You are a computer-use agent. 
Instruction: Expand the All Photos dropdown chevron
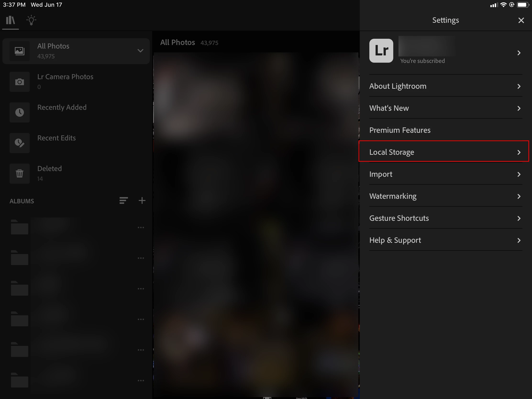click(x=140, y=51)
